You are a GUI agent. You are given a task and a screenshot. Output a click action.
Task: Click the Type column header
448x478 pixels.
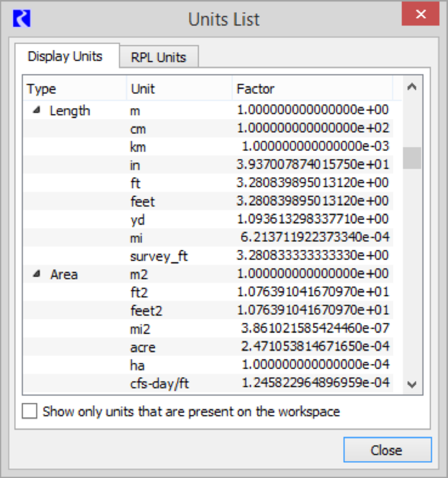(74, 89)
